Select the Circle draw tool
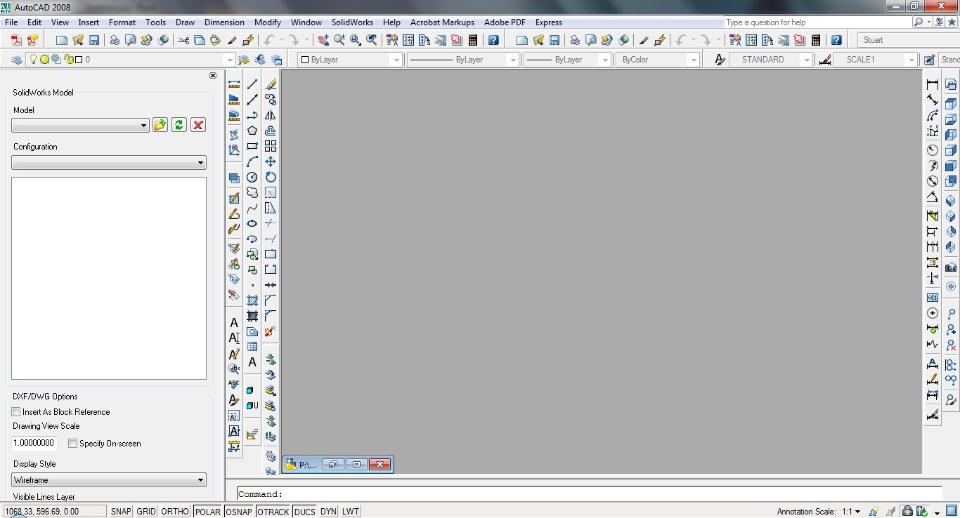 click(252, 177)
